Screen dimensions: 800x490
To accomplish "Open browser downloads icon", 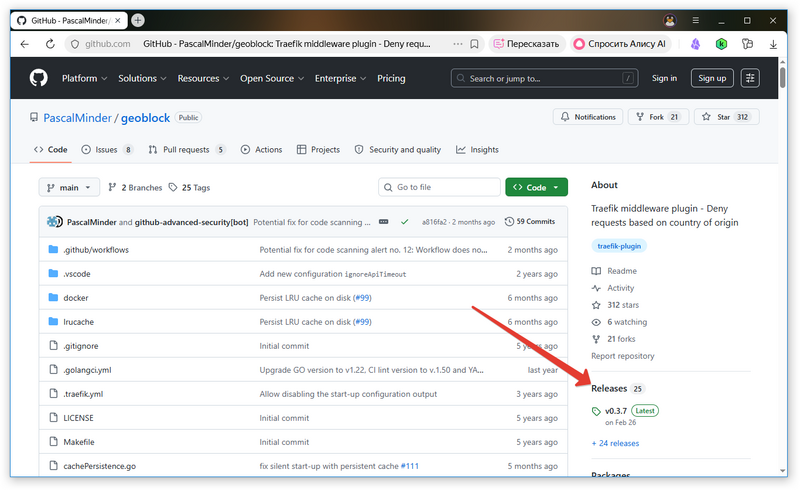I will pos(773,44).
